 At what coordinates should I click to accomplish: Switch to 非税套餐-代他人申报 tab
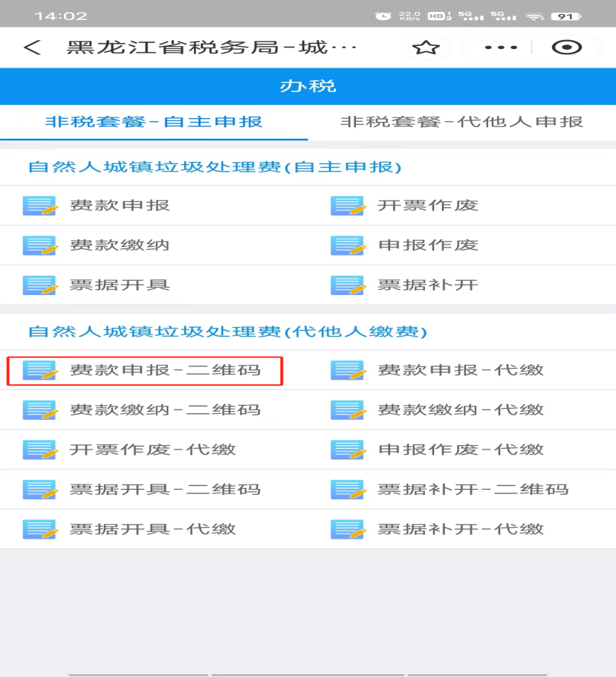461,122
